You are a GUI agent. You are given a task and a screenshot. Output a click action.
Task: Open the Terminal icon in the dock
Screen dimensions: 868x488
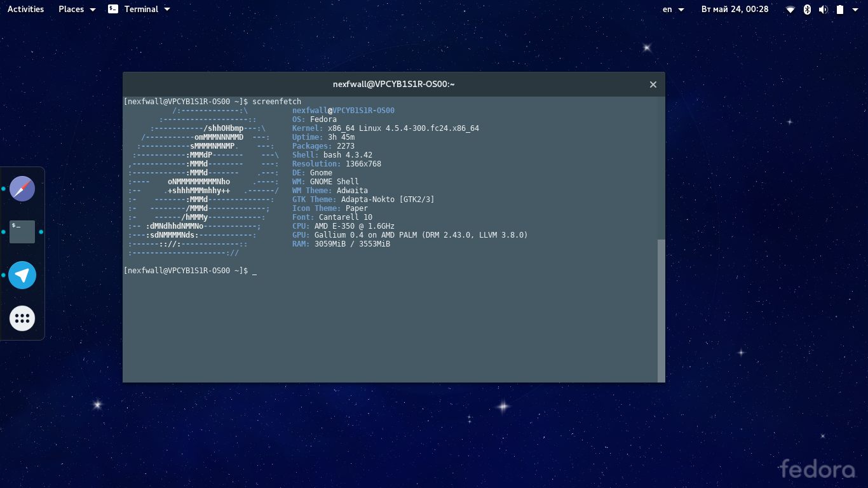click(x=22, y=232)
